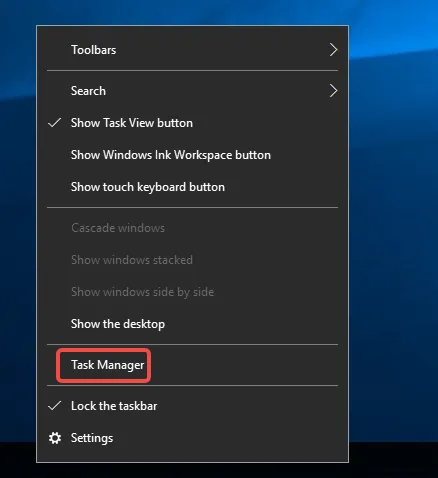The width and height of the screenshot is (438, 478).
Task: Open Task Manager from the menu
Action: click(192, 365)
